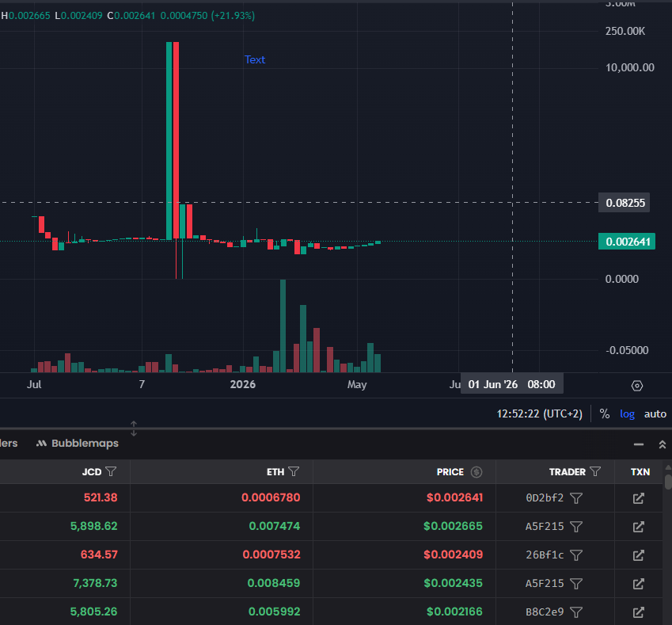The height and width of the screenshot is (625, 672).
Task: Click the JCD amount 521.38
Action: [101, 497]
